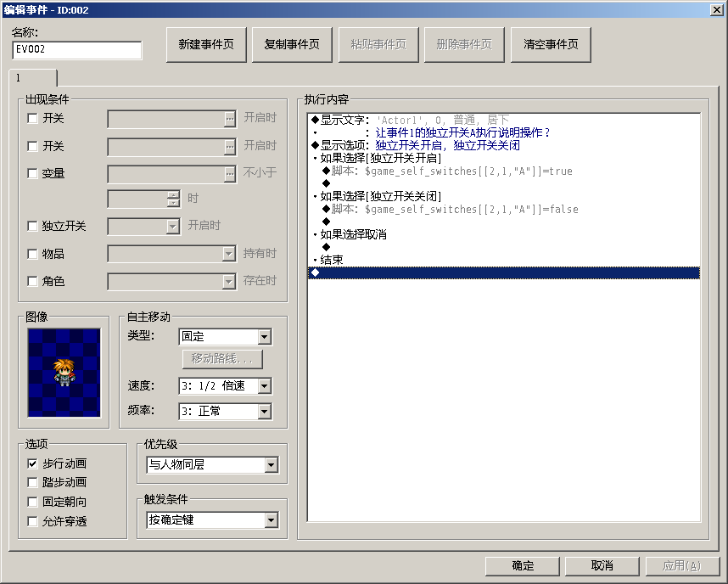Select the script line setting switch to false

(x=504, y=209)
